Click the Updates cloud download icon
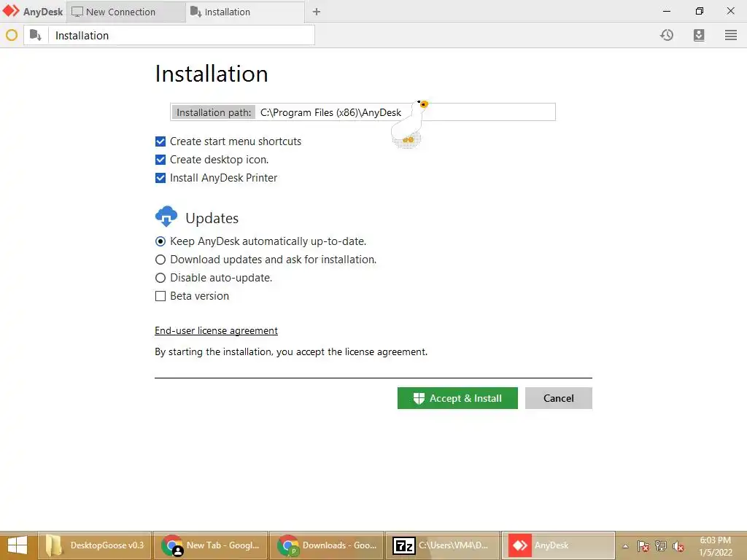747x560 pixels. coord(166,217)
